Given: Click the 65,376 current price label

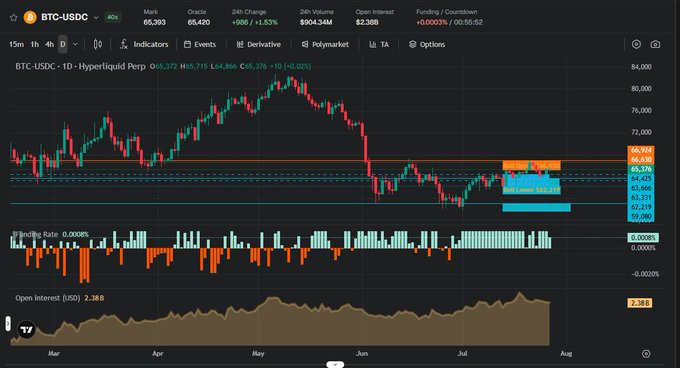Looking at the screenshot, I should (x=641, y=169).
